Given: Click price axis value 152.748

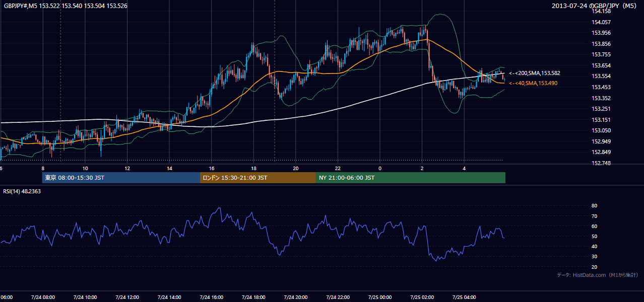Looking at the screenshot, I should click(x=601, y=163).
